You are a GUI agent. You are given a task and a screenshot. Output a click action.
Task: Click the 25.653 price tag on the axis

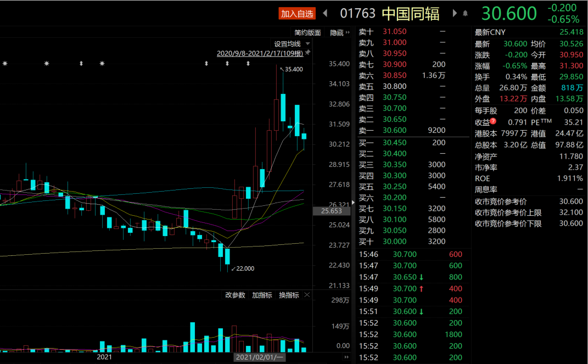point(332,211)
